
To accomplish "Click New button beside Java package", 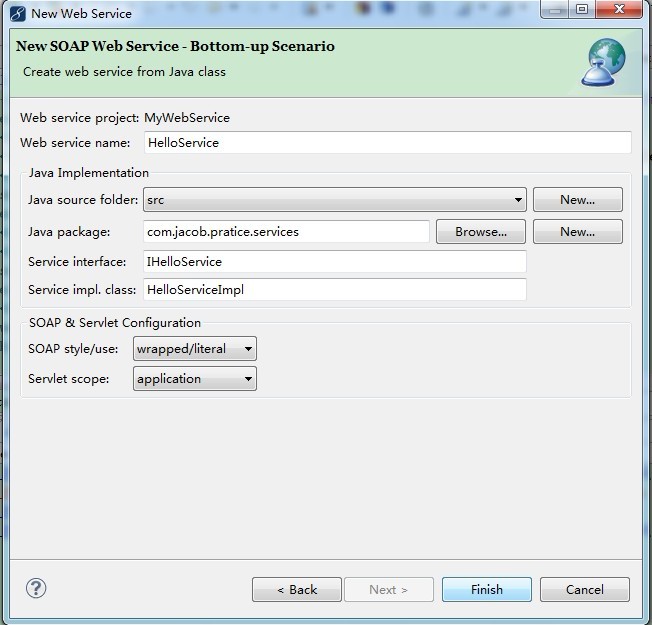I will (578, 232).
